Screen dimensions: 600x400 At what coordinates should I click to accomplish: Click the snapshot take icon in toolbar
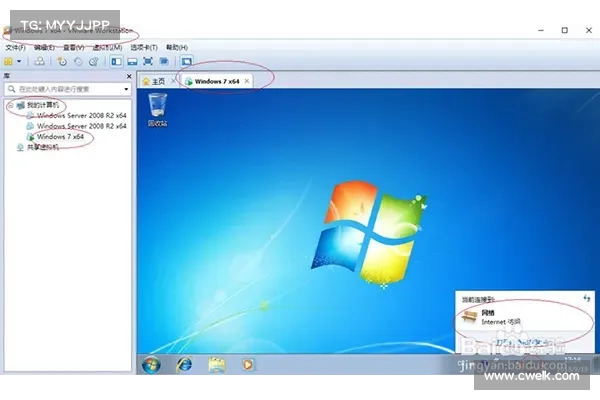63,62
